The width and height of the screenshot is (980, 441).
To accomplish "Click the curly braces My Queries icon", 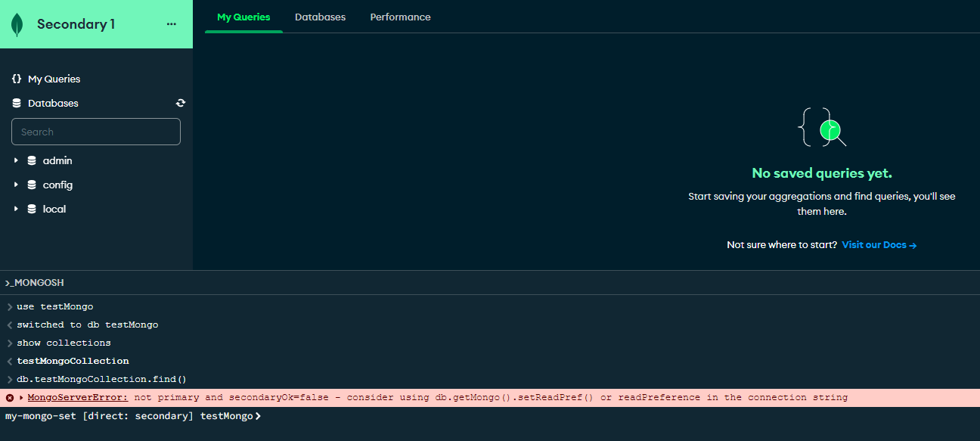I will click(17, 79).
